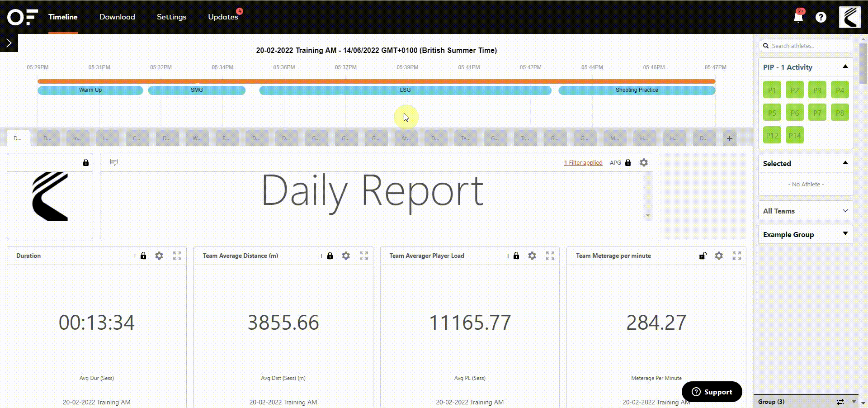This screenshot has height=408, width=868.
Task: Open the All Teams dropdown
Action: coord(806,211)
